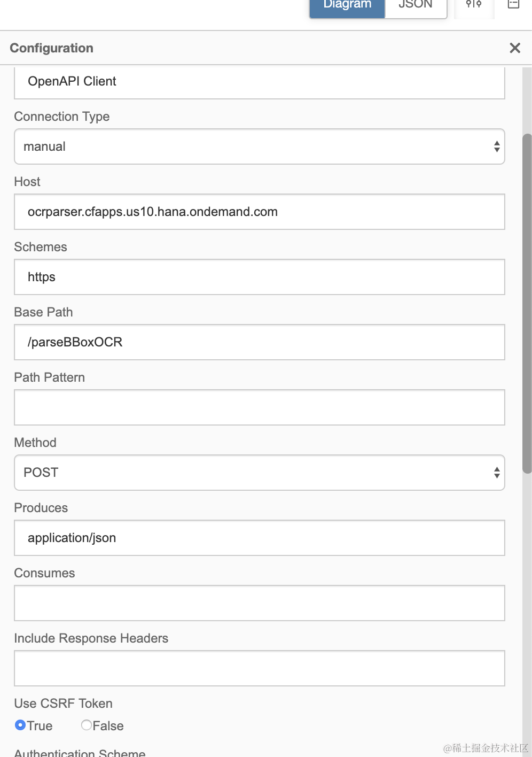Click the documentation panel icon at top right
This screenshot has width=532, height=757.
point(513,5)
